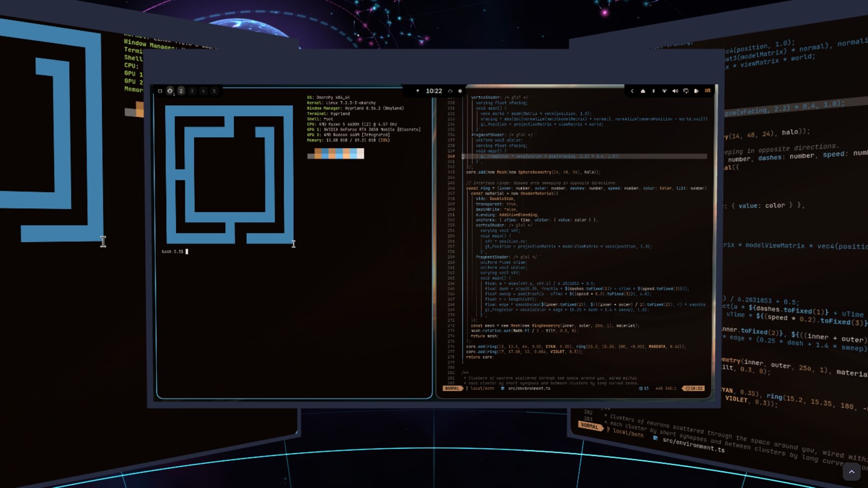Click the Window Manager: Hyprland info line

pyautogui.click(x=355, y=108)
